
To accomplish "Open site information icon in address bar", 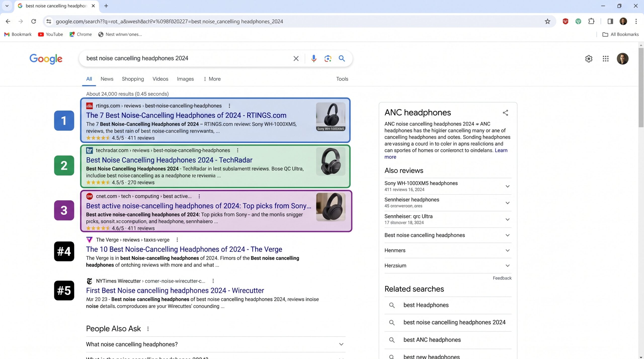I will coord(49,21).
